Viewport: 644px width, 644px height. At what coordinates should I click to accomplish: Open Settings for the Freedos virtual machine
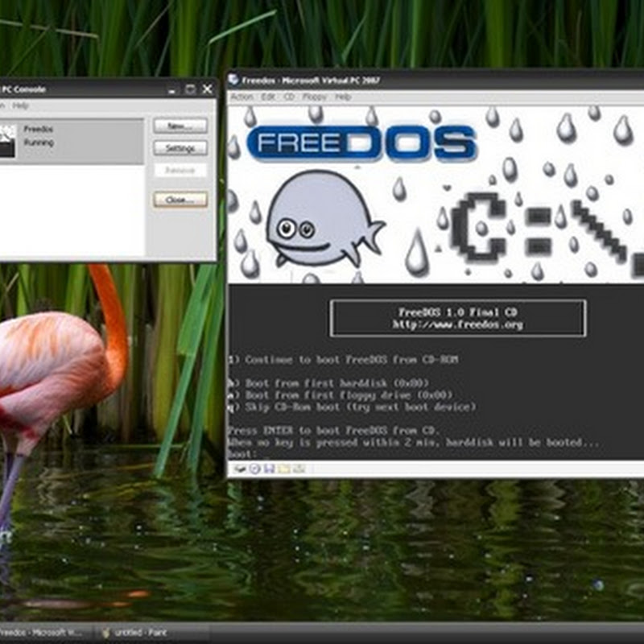click(180, 148)
